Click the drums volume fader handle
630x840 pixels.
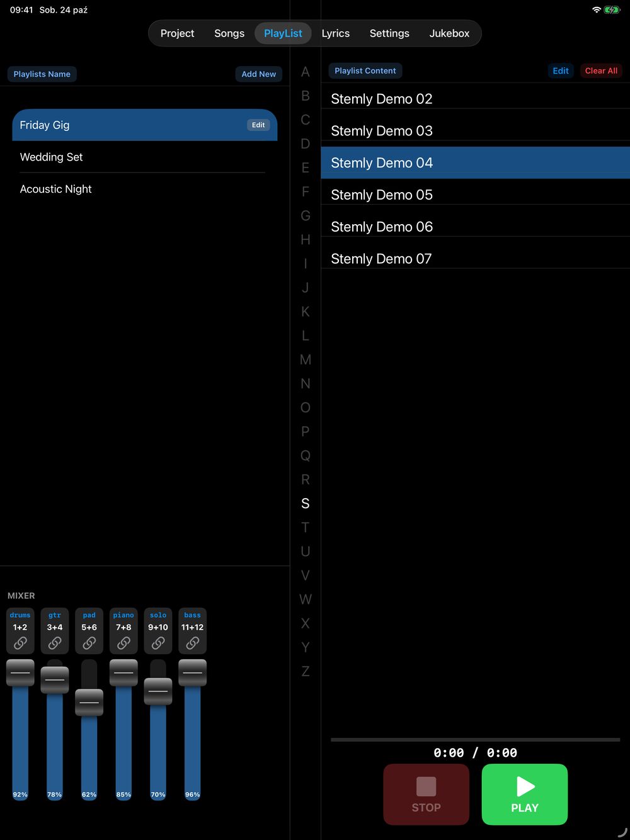(20, 673)
